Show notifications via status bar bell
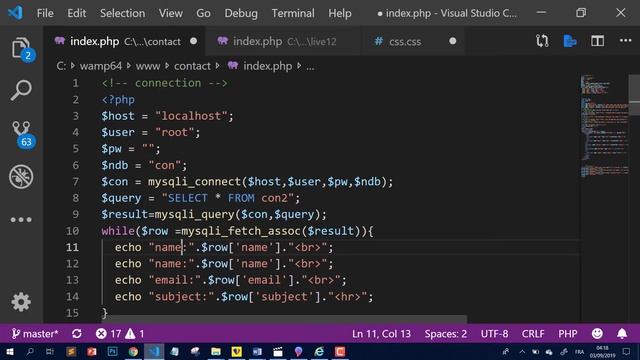 pyautogui.click(x=622, y=333)
